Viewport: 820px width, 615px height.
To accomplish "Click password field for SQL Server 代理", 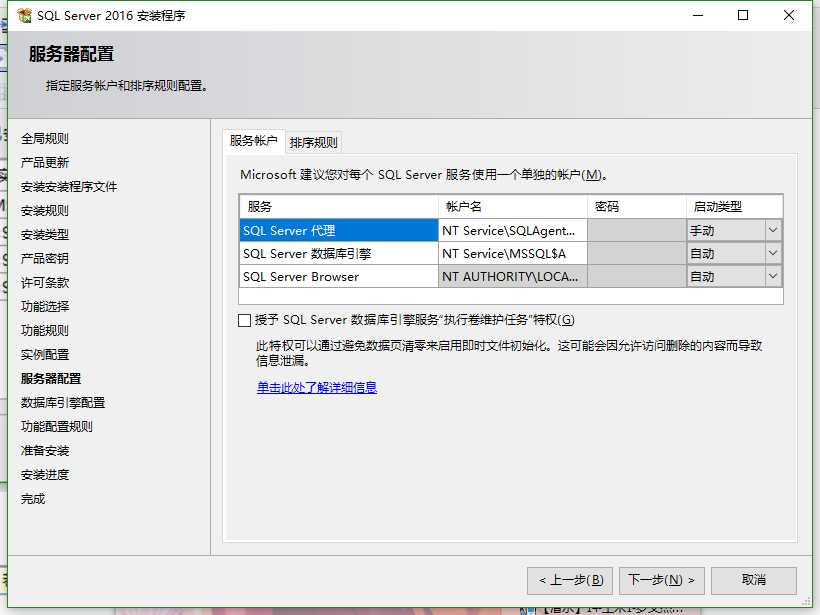I will tap(636, 230).
